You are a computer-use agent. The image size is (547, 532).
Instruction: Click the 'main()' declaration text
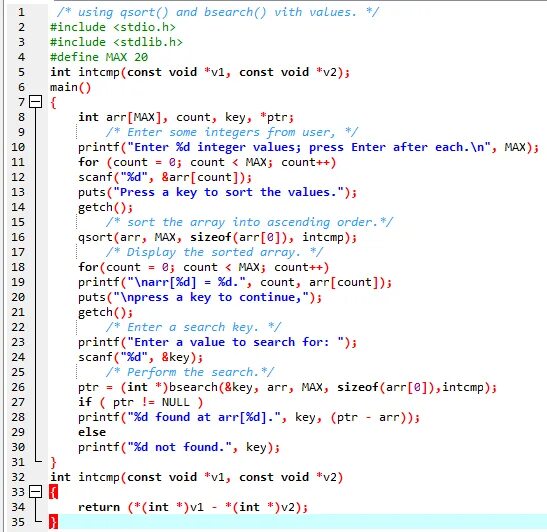[70, 87]
